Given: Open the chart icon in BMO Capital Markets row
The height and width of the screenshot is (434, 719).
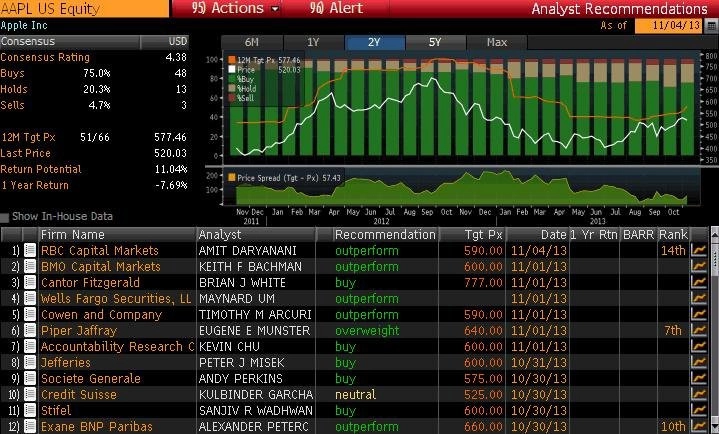Looking at the screenshot, I should tap(699, 267).
